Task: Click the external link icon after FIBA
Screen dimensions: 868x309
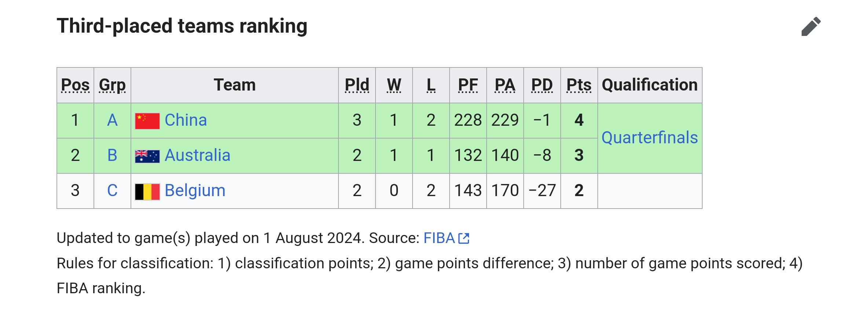Action: (464, 238)
